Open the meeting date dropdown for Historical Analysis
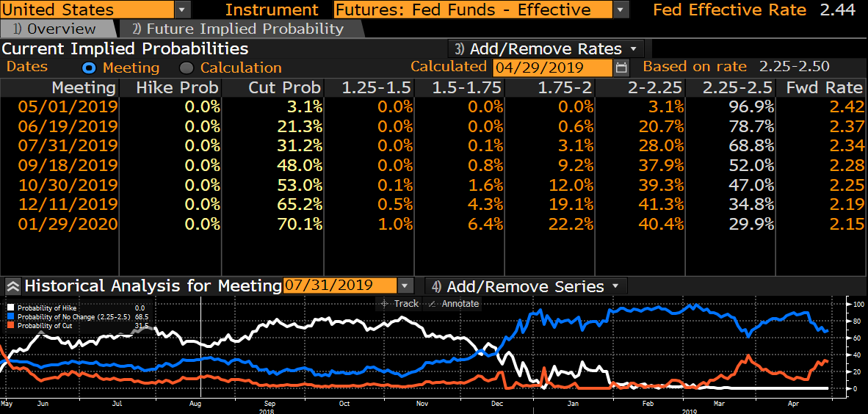Screen dimensions: 868x414 point(405,286)
